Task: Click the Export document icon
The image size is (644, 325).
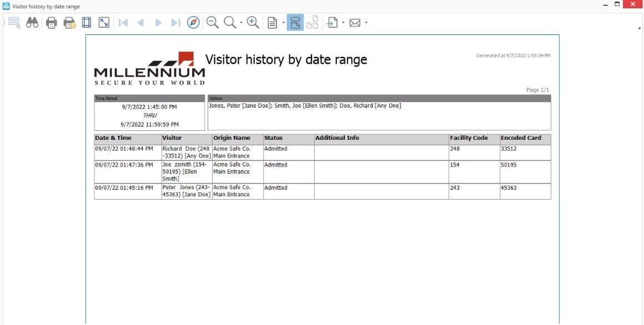Action: (333, 23)
